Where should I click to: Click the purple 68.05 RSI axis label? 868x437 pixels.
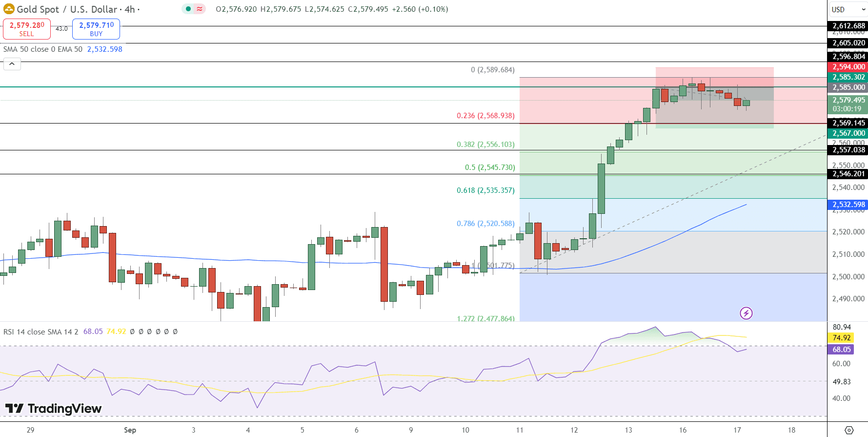841,350
